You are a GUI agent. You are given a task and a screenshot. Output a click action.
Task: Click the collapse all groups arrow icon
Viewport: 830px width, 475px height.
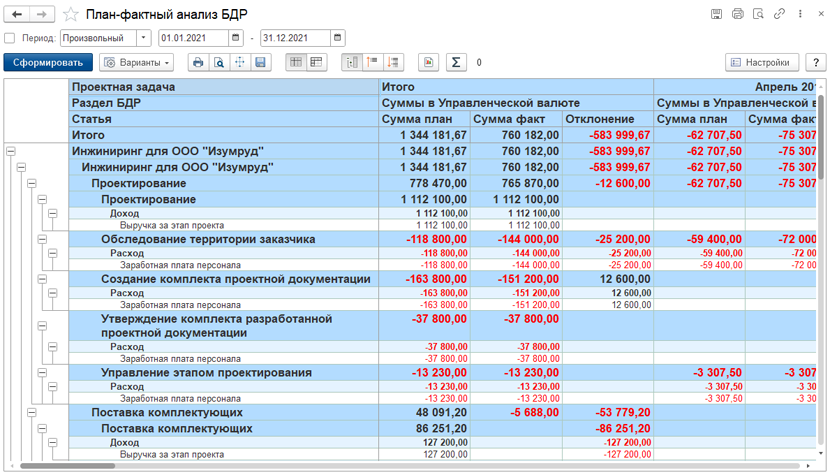(373, 62)
